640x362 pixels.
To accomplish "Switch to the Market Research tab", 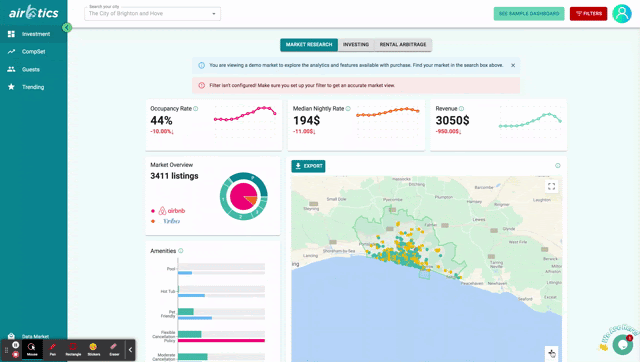I will (309, 44).
